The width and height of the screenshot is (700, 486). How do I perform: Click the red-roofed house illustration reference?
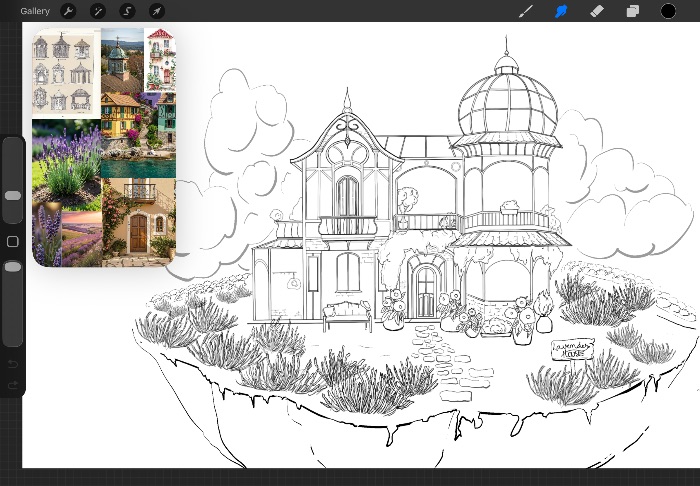tap(160, 60)
